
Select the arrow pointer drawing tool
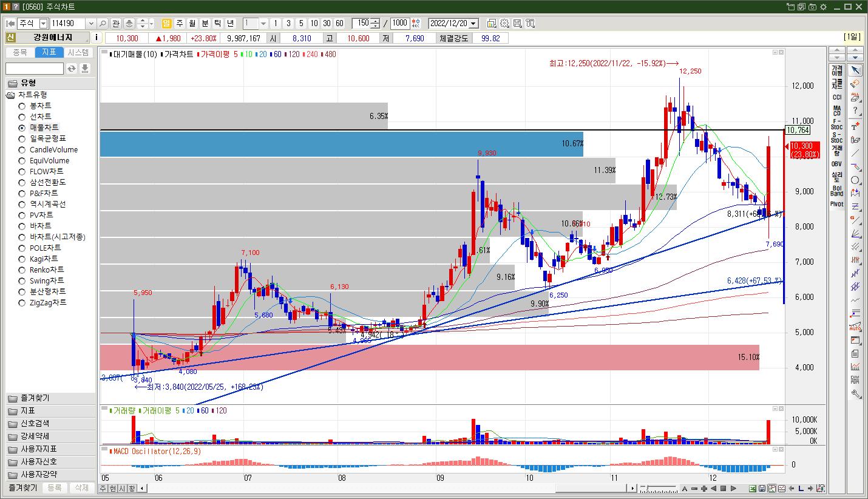(855, 70)
